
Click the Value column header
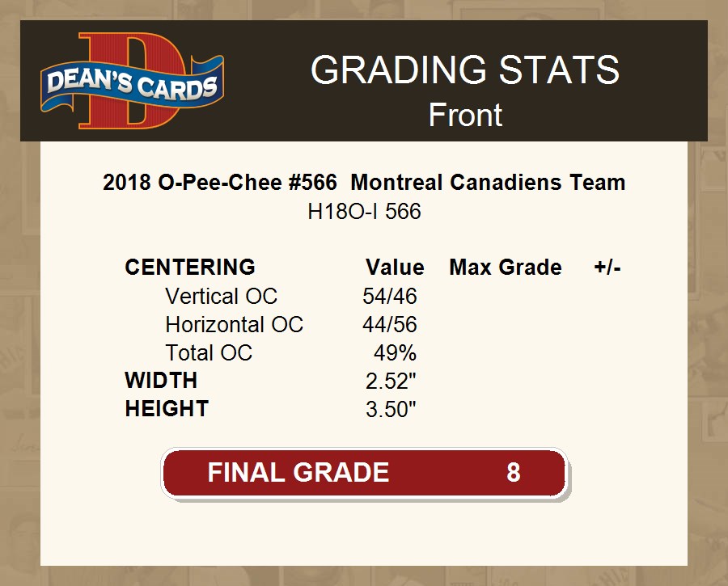395,268
